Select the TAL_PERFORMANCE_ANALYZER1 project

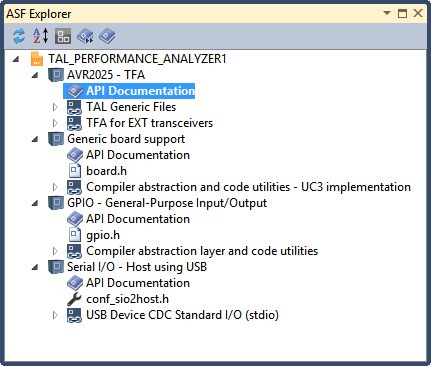coord(137,59)
